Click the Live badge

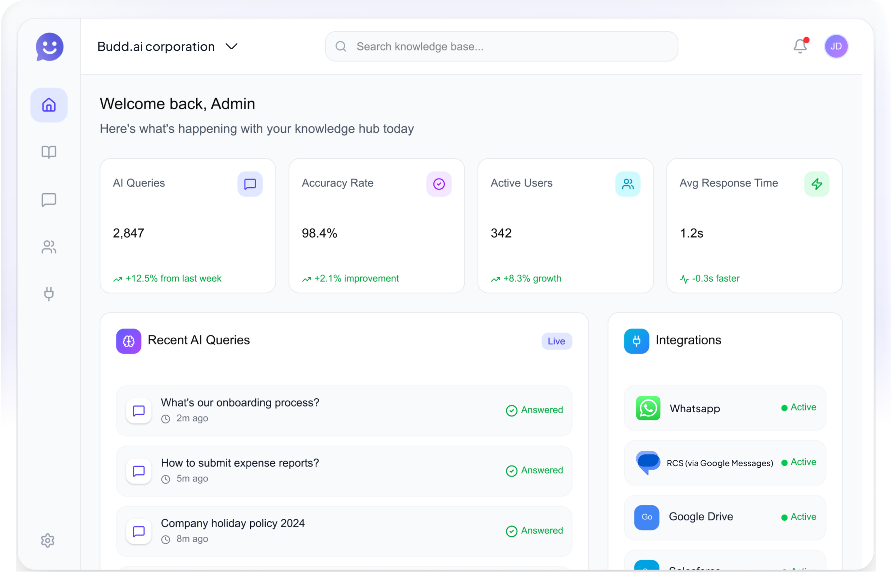click(556, 341)
